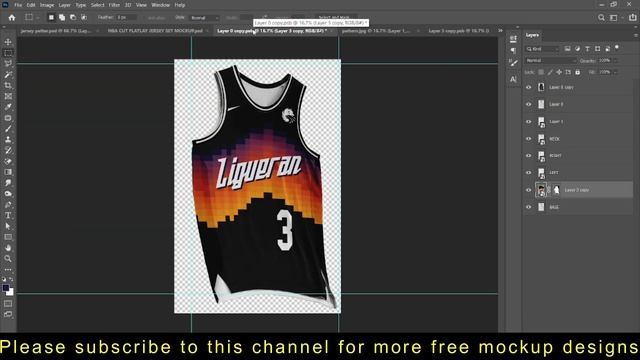
Task: Open the Fill slider dropdown arrow
Action: (615, 72)
